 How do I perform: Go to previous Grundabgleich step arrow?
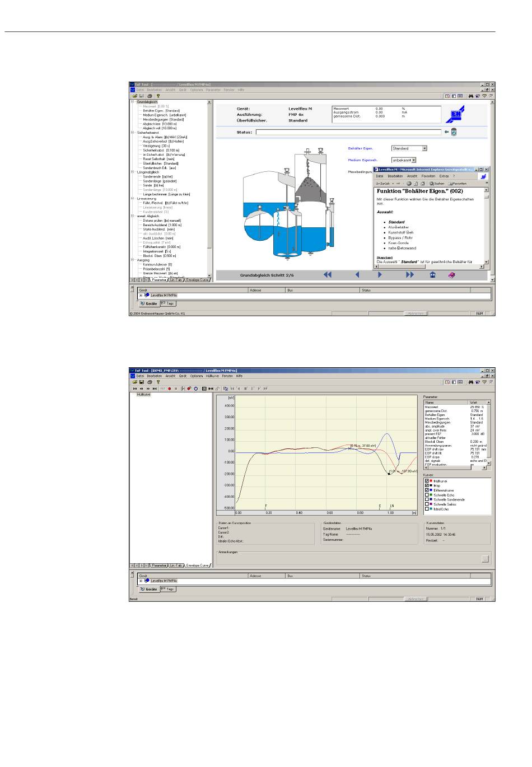(x=357, y=275)
